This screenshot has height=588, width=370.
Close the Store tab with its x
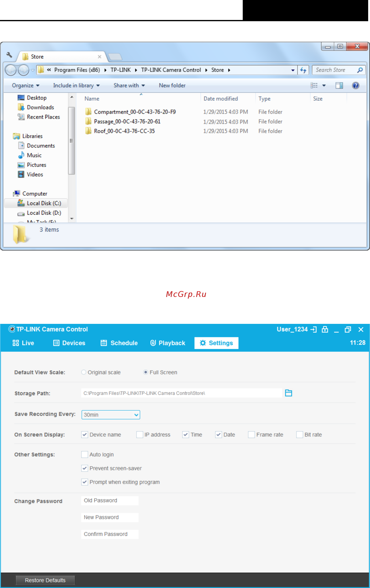[x=100, y=57]
